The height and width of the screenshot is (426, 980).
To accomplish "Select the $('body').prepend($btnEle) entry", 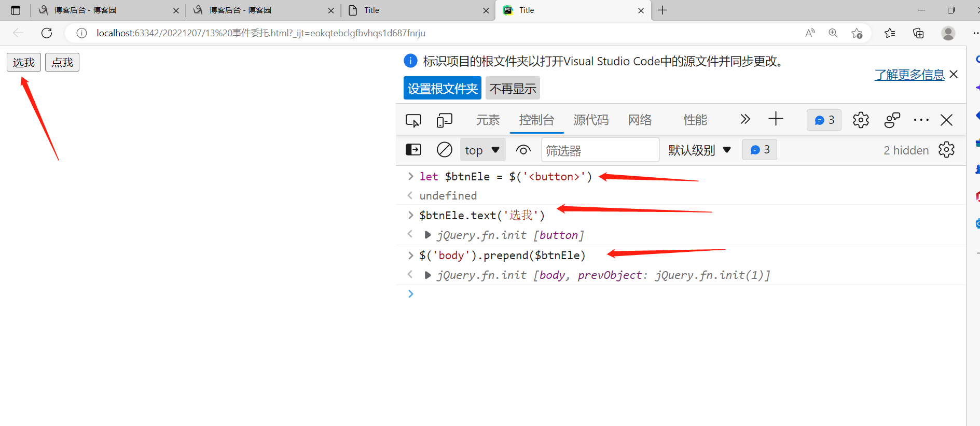I will click(502, 255).
